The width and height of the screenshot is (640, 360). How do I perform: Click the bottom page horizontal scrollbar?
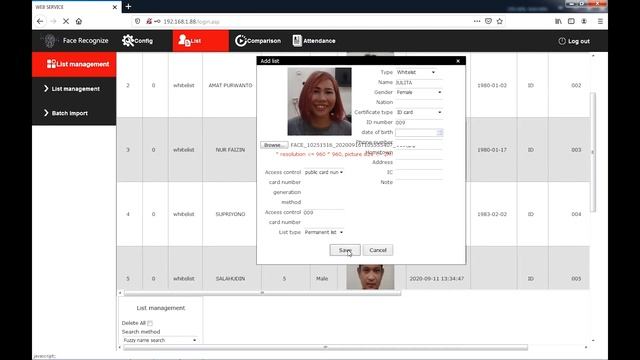325,347
